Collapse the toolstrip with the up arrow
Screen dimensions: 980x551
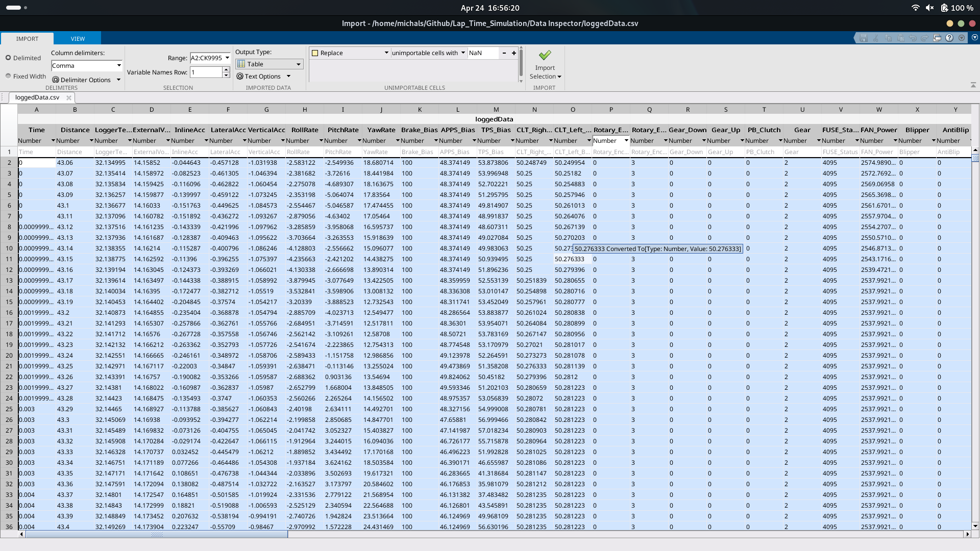point(973,85)
